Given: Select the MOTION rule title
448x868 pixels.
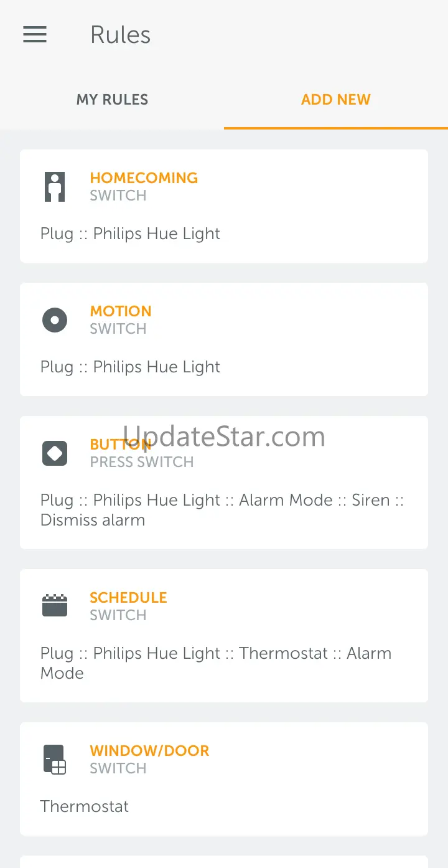Looking at the screenshot, I should 121,311.
